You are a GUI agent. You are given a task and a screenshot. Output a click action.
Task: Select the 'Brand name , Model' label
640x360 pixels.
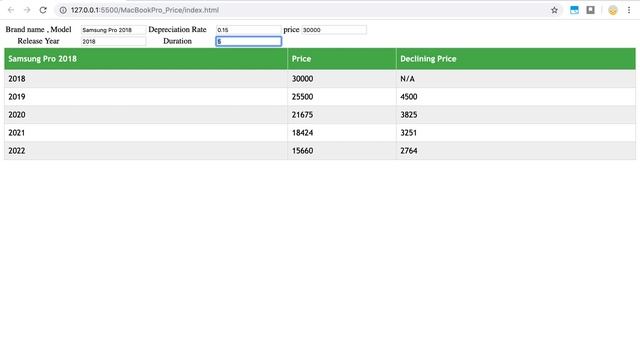tap(38, 29)
